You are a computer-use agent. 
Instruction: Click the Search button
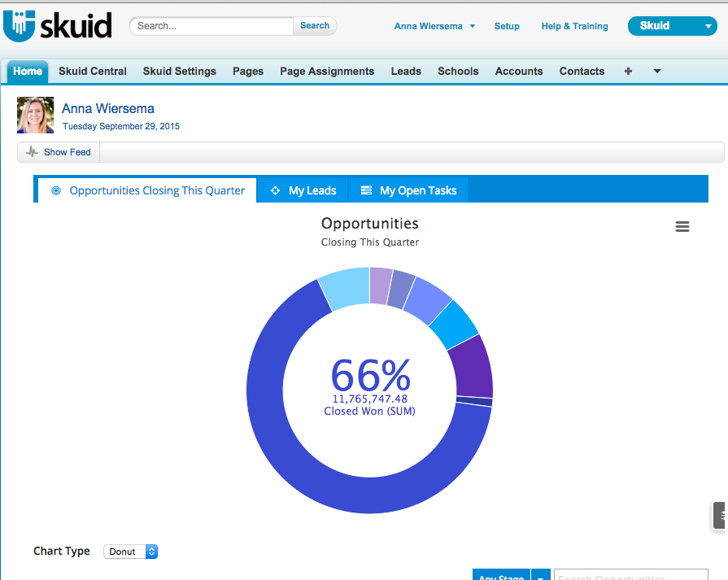pos(315,25)
